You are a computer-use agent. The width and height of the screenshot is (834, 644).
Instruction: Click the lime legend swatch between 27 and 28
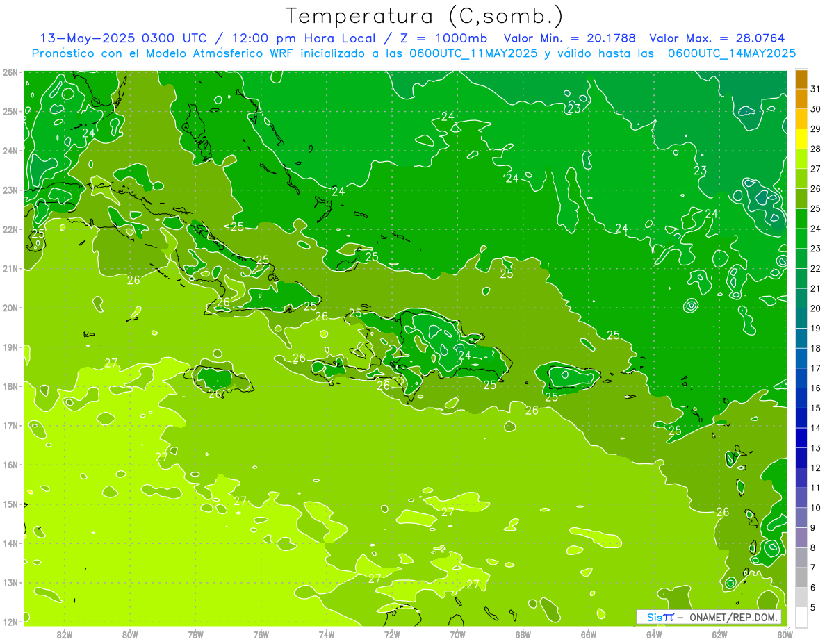tap(801, 159)
